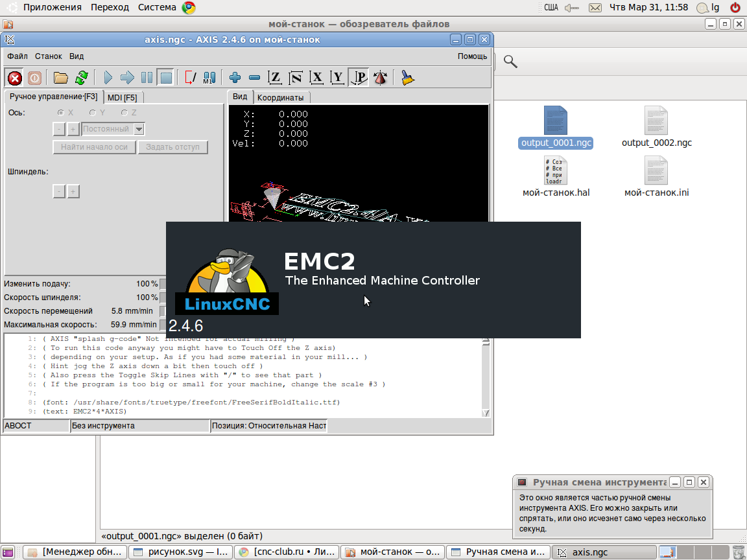747x560 pixels.
Task: Select the output_0001.ngc file
Action: [x=556, y=128]
